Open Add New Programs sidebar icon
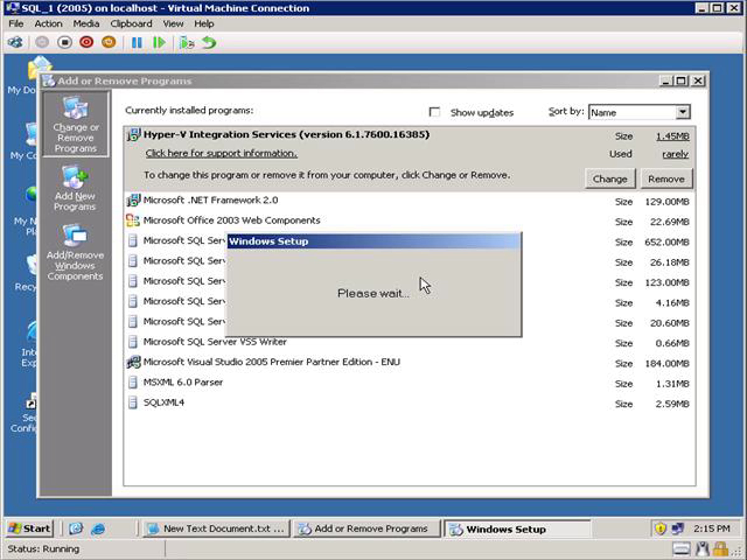The height and width of the screenshot is (560, 747). (75, 188)
